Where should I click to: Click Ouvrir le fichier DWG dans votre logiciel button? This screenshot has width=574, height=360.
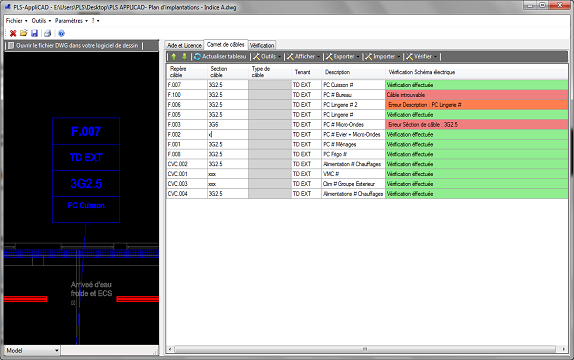73,45
